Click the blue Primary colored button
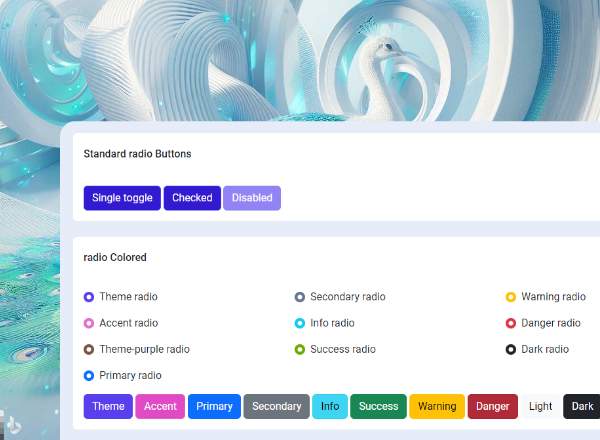This screenshot has width=600, height=440. pyautogui.click(x=214, y=406)
